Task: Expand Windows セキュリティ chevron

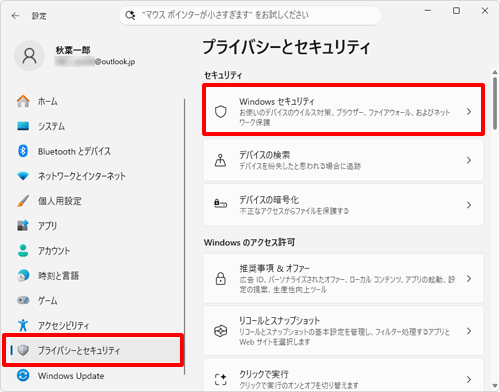Action: pos(469,112)
